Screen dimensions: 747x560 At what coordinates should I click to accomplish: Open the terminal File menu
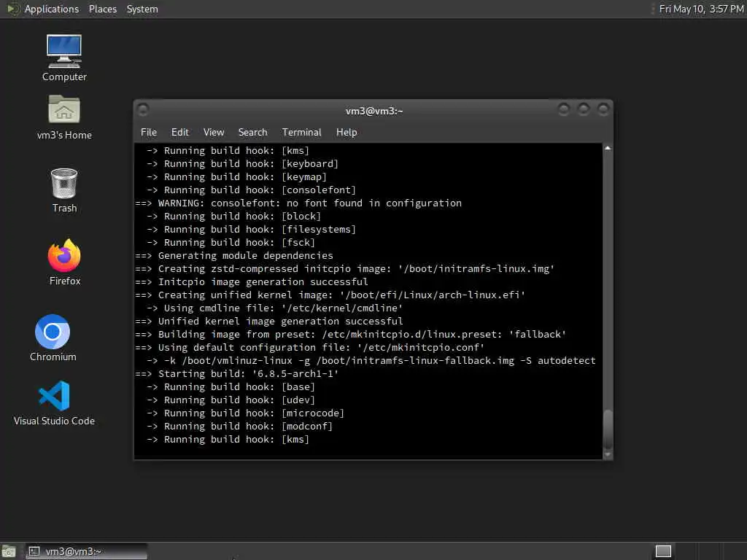[149, 133]
